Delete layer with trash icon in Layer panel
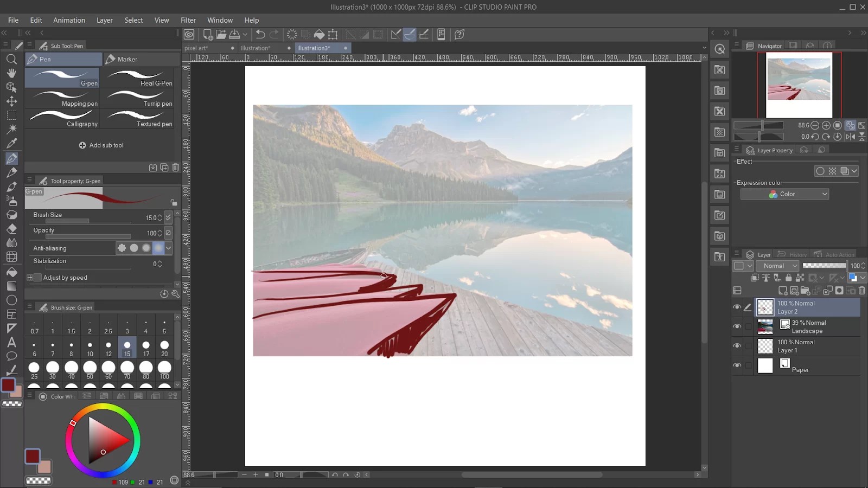 coord(861,291)
